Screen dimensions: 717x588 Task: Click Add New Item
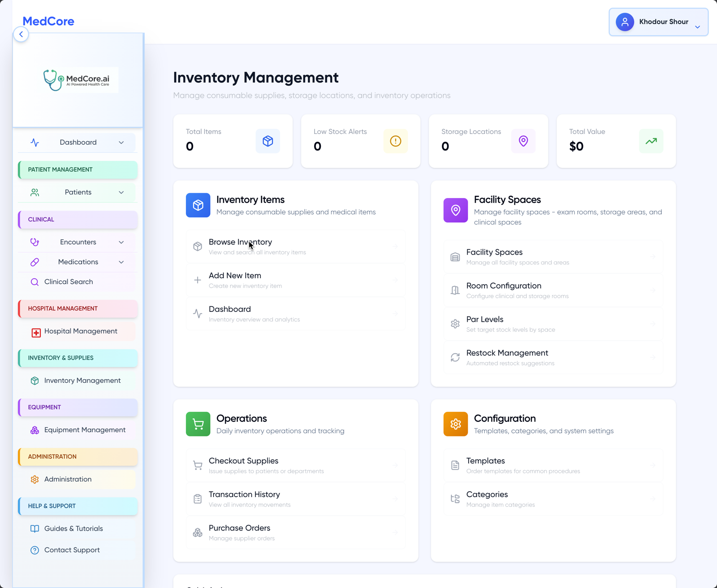click(x=295, y=280)
